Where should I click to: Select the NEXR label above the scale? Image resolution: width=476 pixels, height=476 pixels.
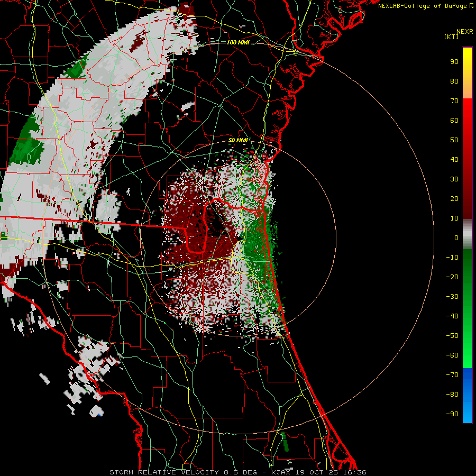(x=464, y=32)
